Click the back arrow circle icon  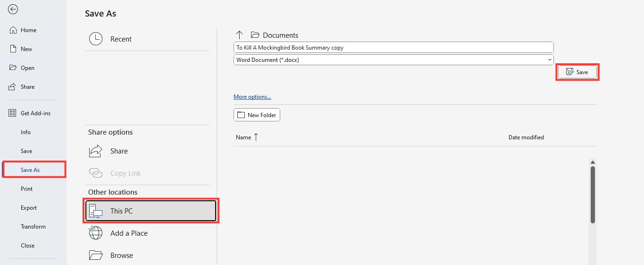pos(13,9)
